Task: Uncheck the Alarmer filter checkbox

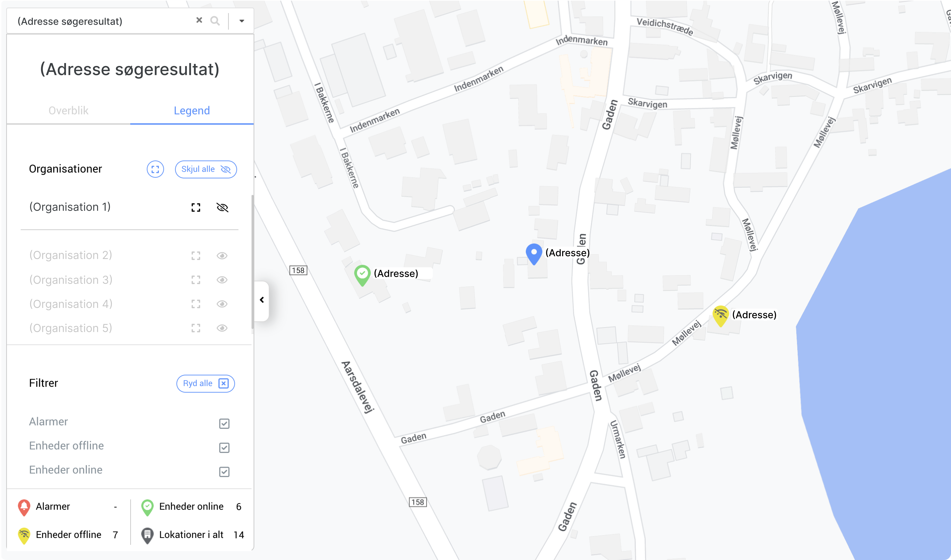Action: 224,424
